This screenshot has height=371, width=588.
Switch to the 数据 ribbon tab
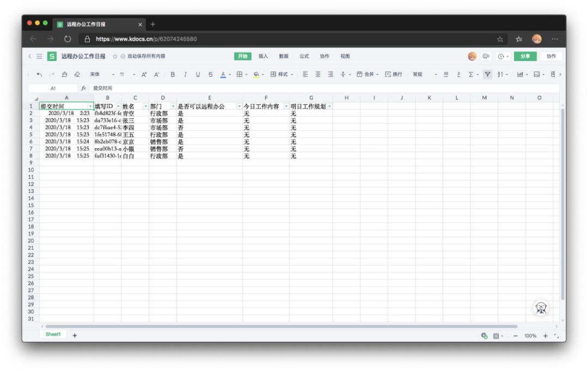(284, 56)
